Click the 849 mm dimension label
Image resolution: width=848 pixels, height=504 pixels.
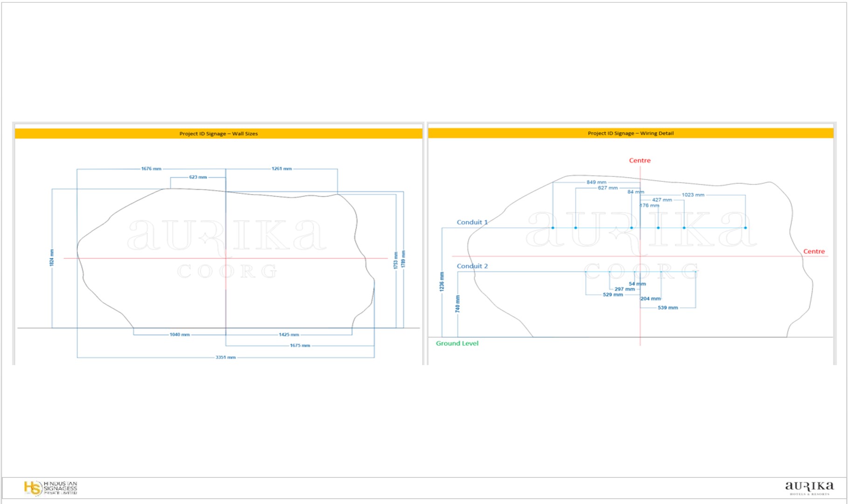(x=596, y=182)
